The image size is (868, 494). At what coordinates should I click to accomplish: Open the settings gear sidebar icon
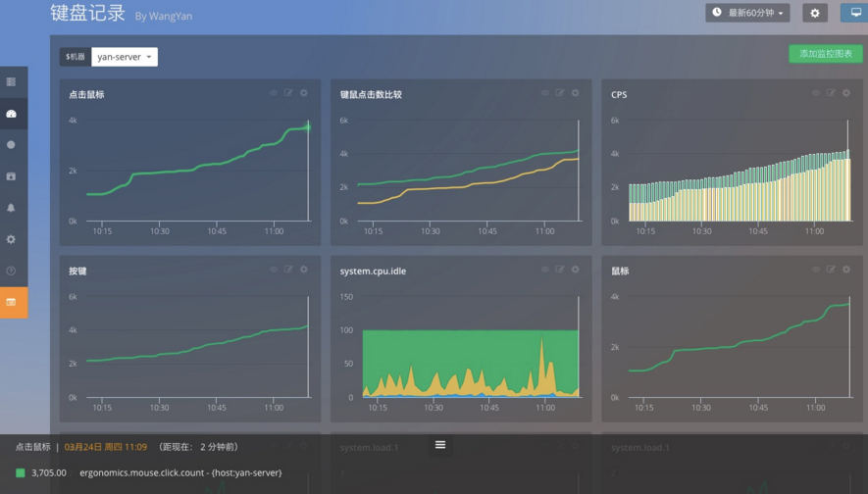click(11, 239)
